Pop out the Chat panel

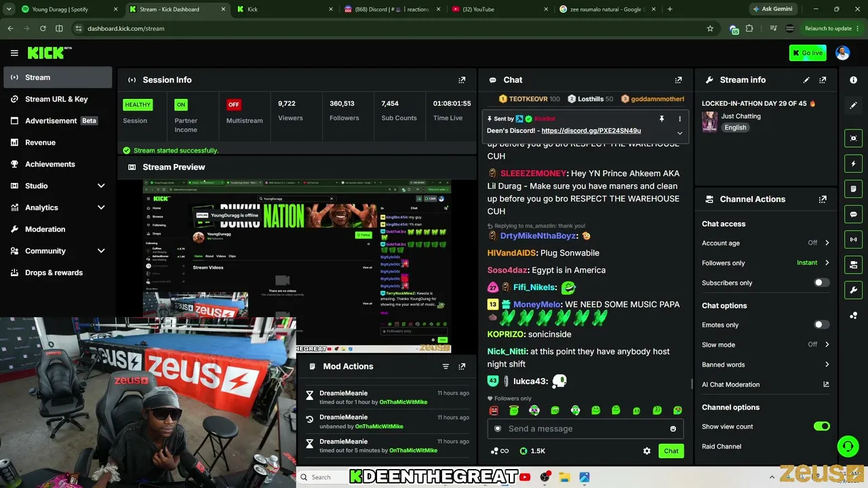pyautogui.click(x=678, y=80)
